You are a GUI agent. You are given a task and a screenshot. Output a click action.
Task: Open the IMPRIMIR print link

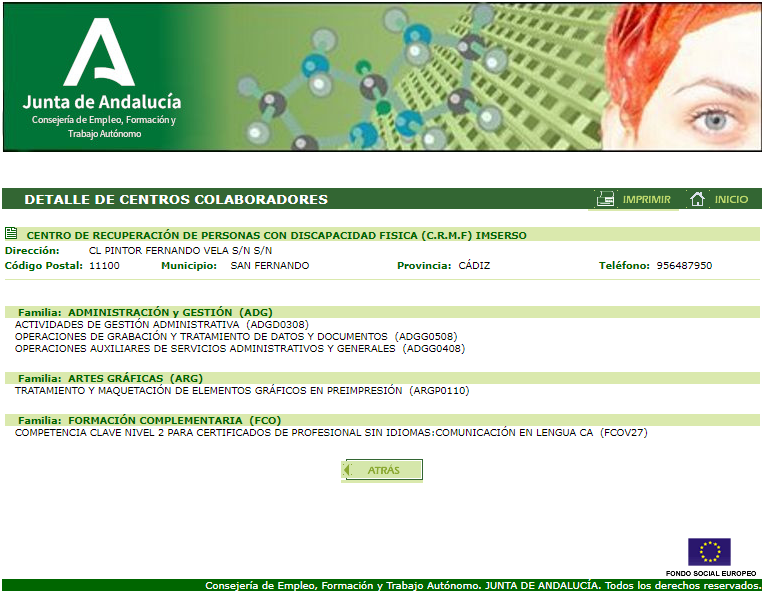(x=646, y=199)
